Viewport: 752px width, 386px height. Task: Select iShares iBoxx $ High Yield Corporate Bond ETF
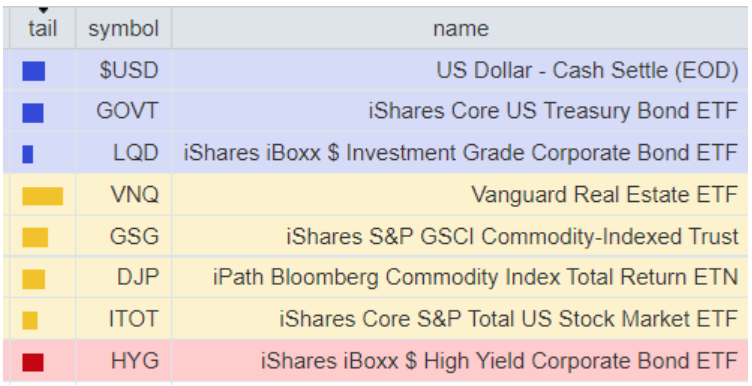(x=499, y=361)
